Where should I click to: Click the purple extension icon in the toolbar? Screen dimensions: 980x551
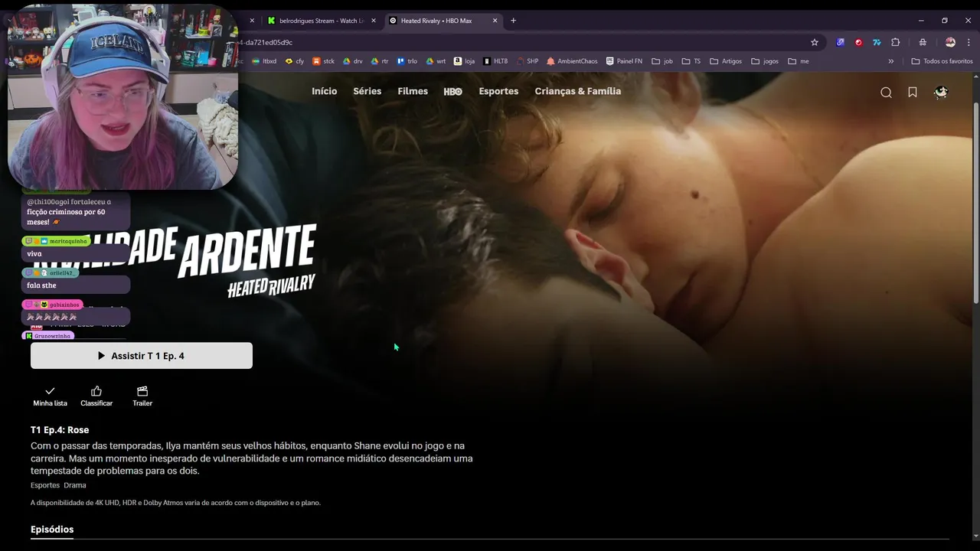point(840,42)
